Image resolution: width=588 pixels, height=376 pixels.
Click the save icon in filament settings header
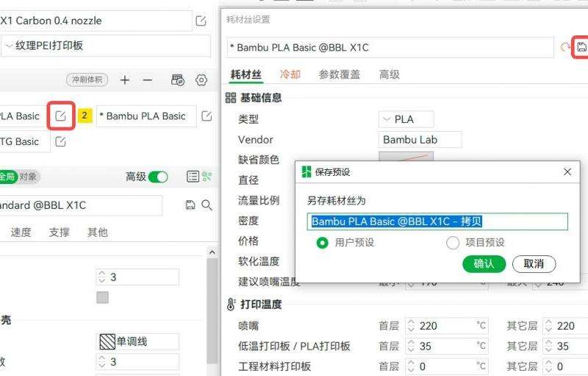pos(581,47)
